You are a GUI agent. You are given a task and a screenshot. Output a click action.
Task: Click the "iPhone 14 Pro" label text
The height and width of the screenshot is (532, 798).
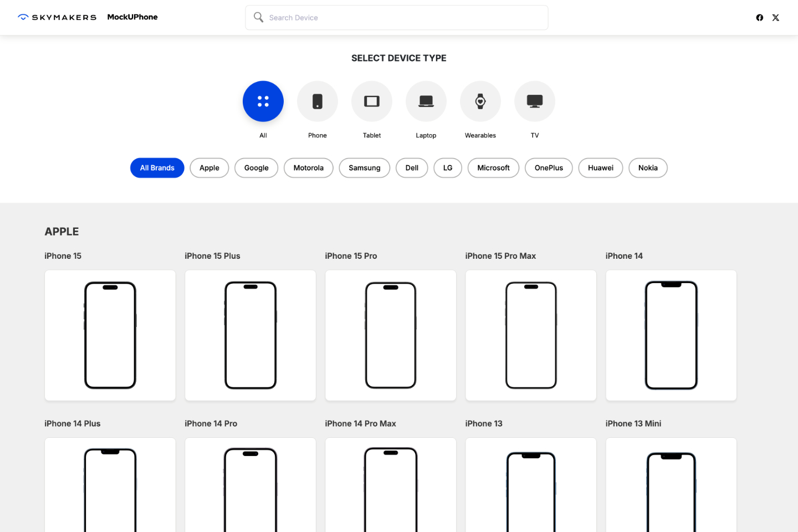(211, 423)
